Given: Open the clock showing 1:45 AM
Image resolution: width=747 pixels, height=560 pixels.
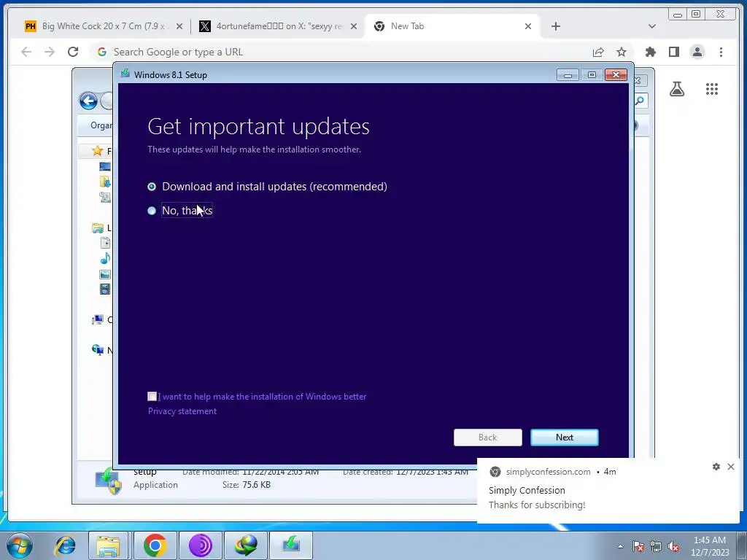Looking at the screenshot, I should tap(710, 546).
